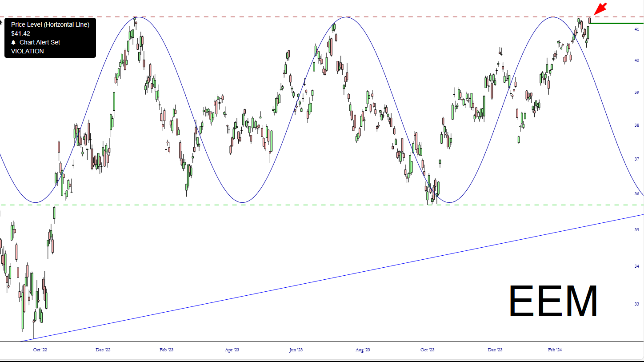Click the Dec '22 date axis label
This screenshot has height=362, width=644.
[103, 350]
